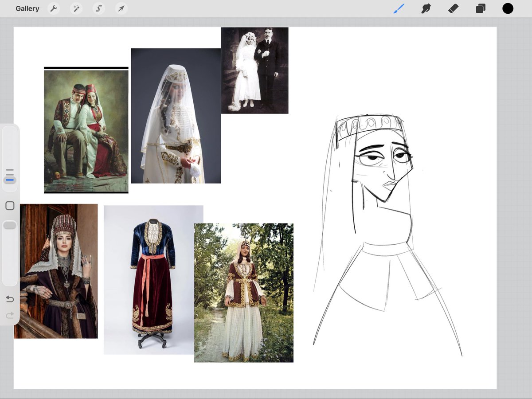This screenshot has height=399, width=532.
Task: Tap the couple in traditional dress reference photo
Action: click(x=86, y=131)
